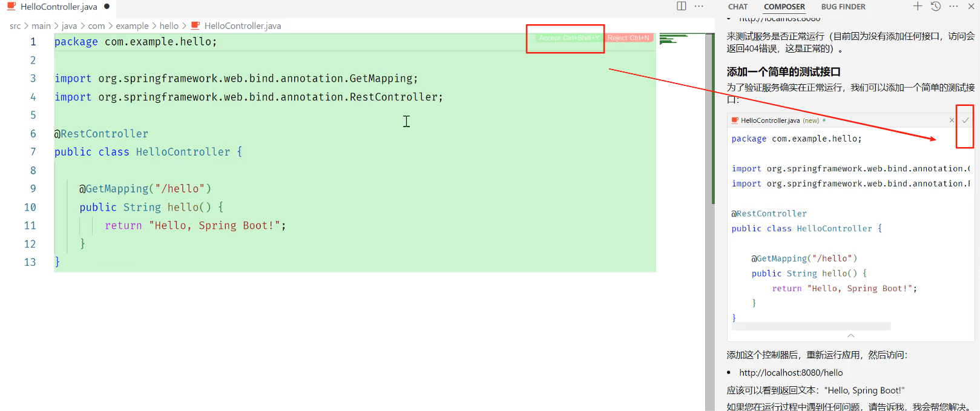Click breadcrumb segment 'main'
Screen dimensions: 980x411
pyautogui.click(x=41, y=26)
